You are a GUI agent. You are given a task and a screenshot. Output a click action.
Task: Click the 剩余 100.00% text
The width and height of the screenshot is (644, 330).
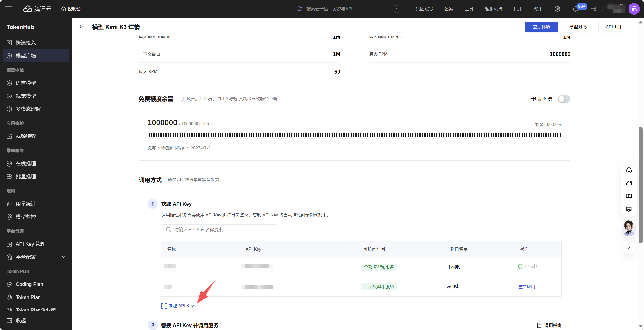548,125
